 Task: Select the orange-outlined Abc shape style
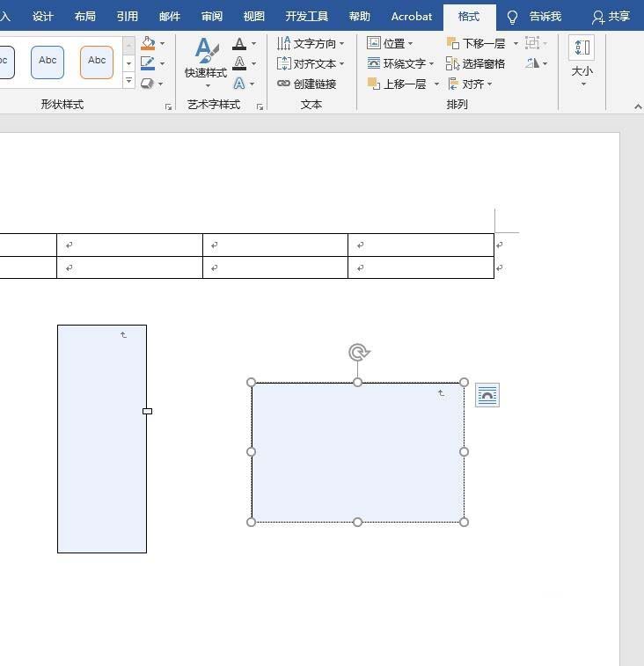click(x=97, y=62)
